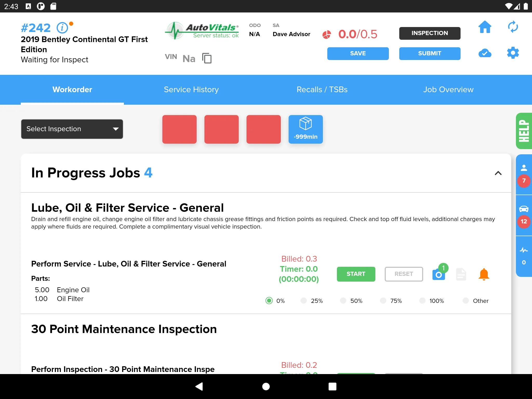Open the Select Inspection dropdown
The image size is (532, 399).
[x=72, y=129]
